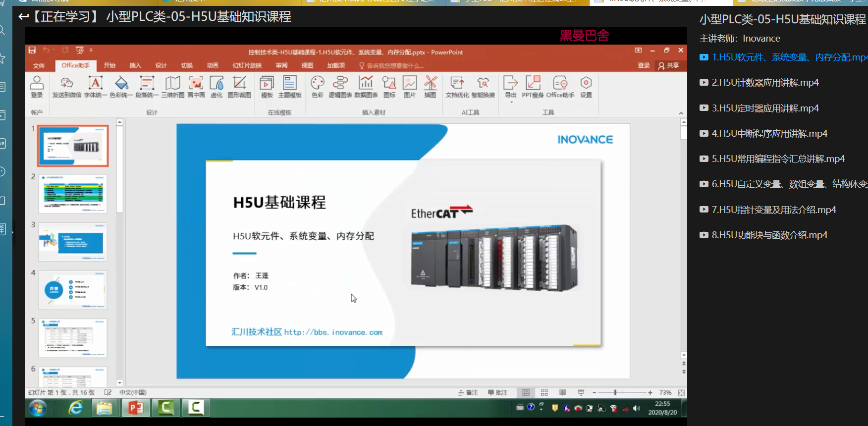
Task: Toggle the 备注 notes pane
Action: (x=468, y=392)
